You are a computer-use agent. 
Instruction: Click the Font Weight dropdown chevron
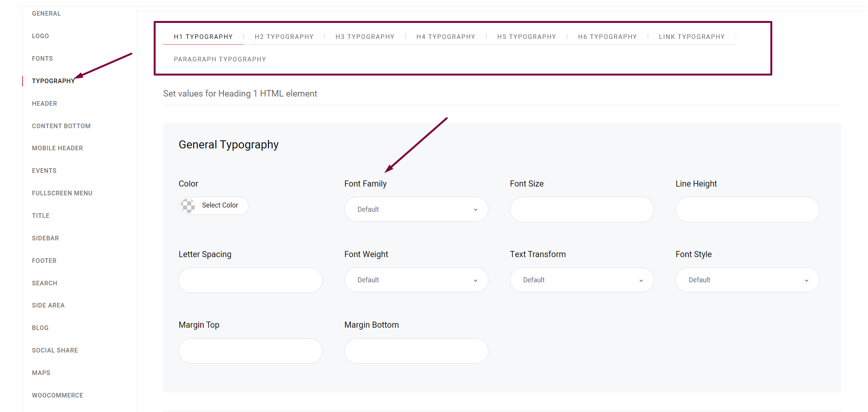click(476, 281)
